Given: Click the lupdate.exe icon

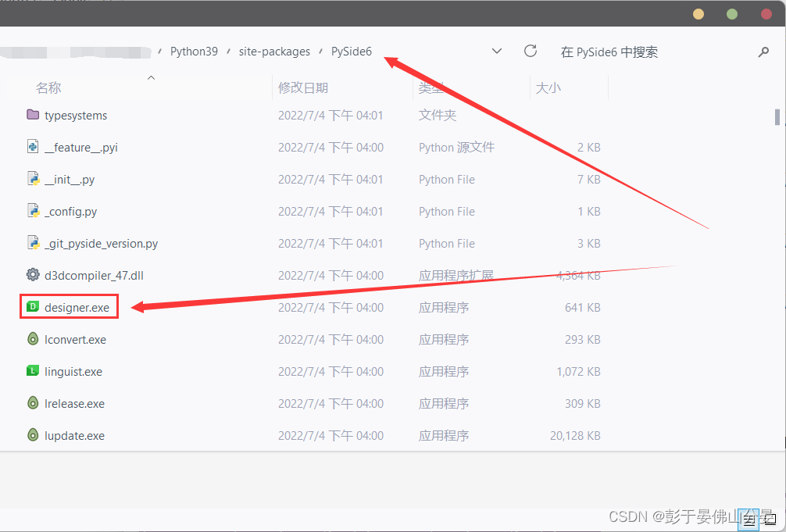Looking at the screenshot, I should click(33, 435).
